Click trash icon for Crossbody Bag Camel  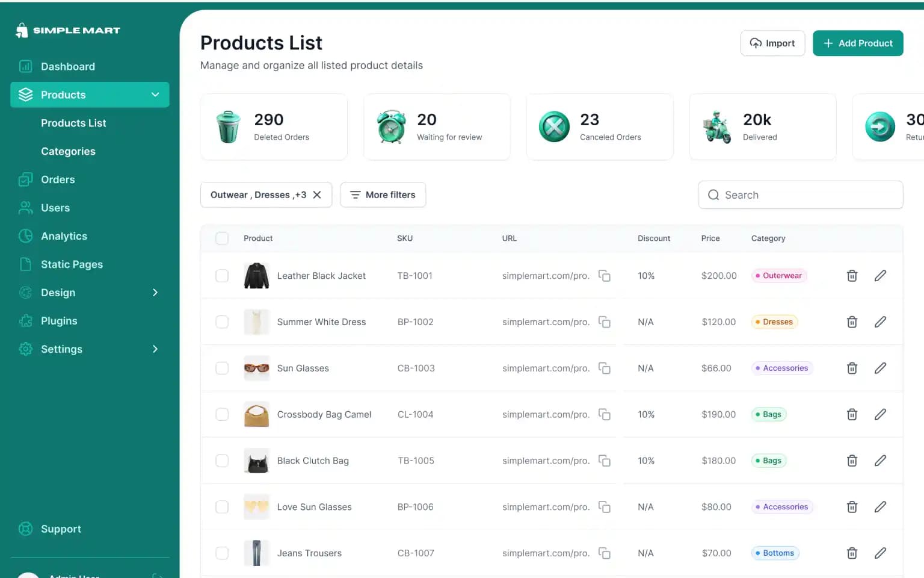852,414
